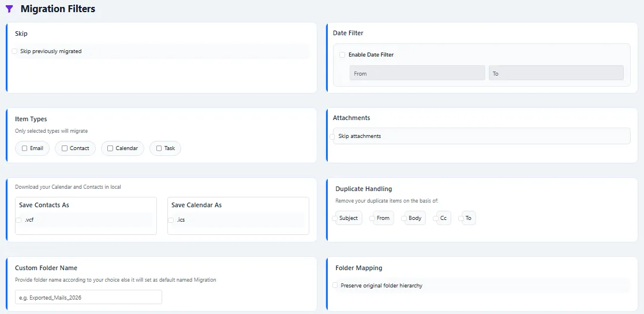This screenshot has height=314, width=644.
Task: Click the To date field
Action: [556, 73]
